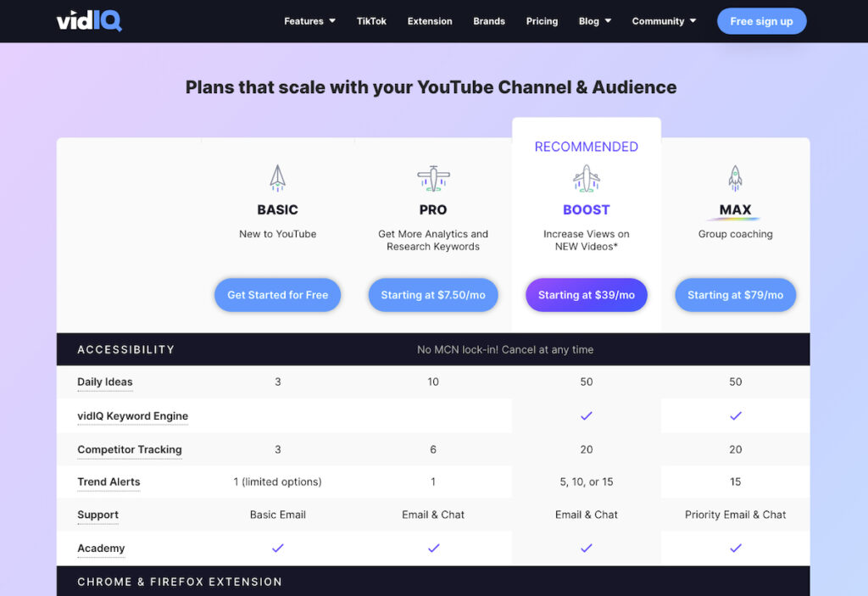Choose PRO plan Starting at $7.50/mo

pyautogui.click(x=433, y=295)
